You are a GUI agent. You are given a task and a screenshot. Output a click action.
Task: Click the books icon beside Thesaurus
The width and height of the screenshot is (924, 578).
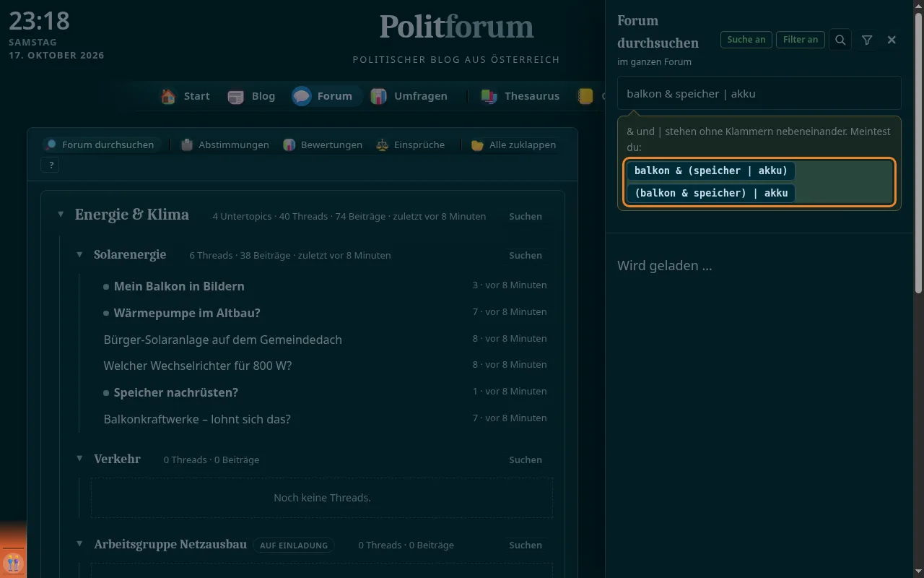coord(489,96)
